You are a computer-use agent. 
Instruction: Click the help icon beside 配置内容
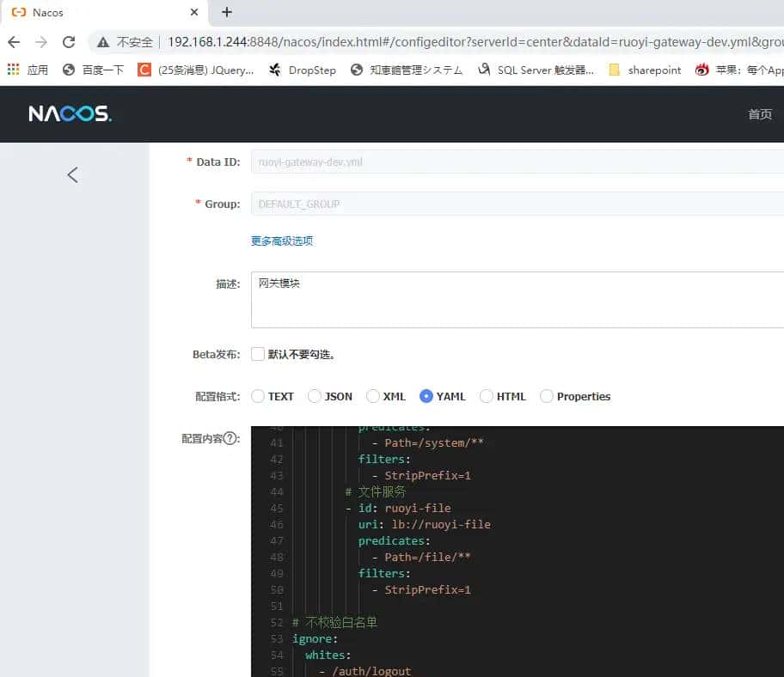coord(230,438)
